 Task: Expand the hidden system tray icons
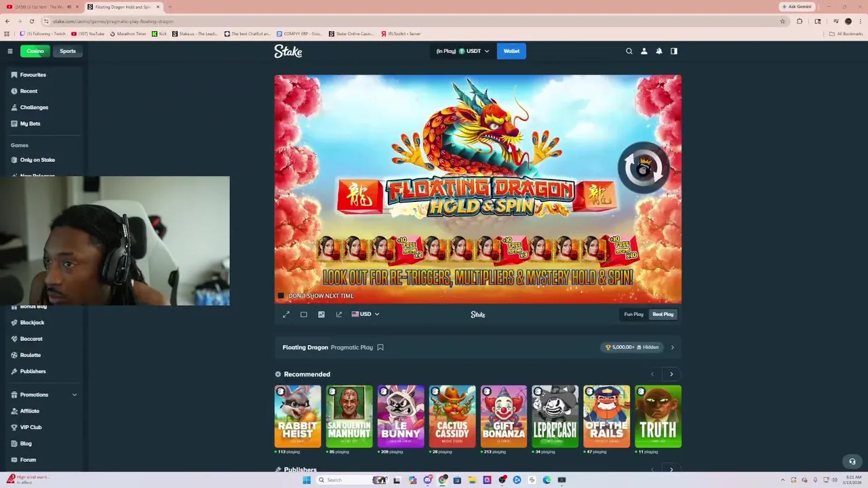pos(783,480)
